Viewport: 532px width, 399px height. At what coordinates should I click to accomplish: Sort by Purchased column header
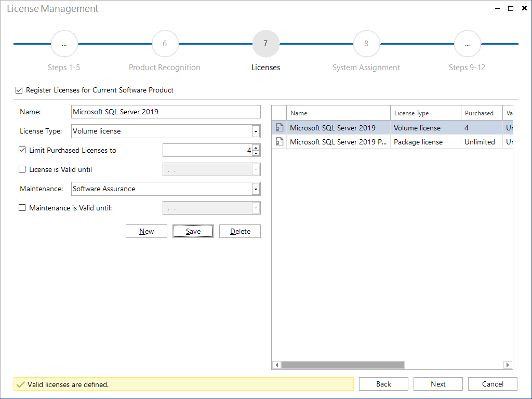482,113
